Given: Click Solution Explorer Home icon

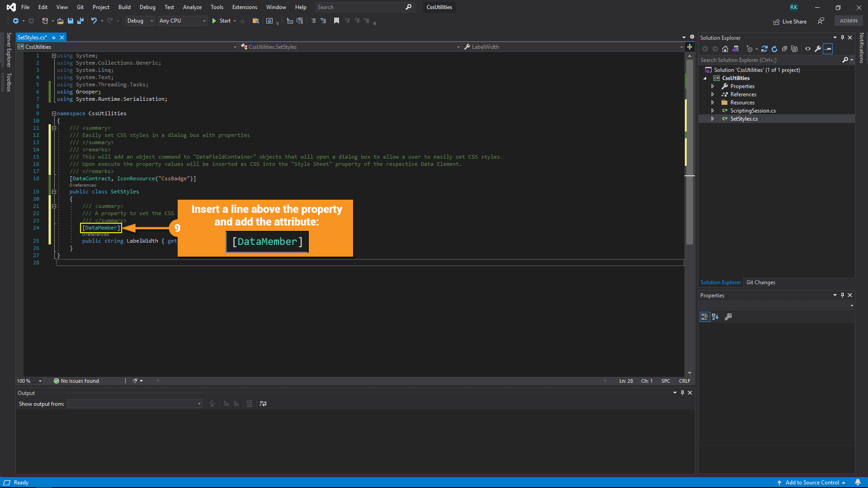Looking at the screenshot, I should point(725,49).
